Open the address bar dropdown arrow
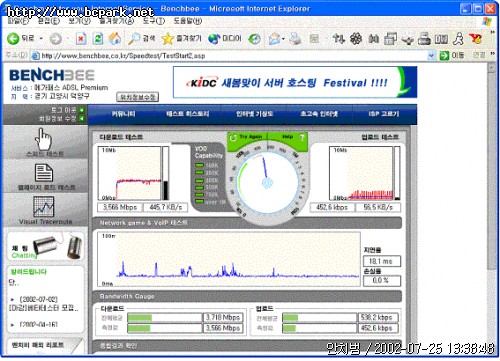The width and height of the screenshot is (500, 361). point(431,55)
